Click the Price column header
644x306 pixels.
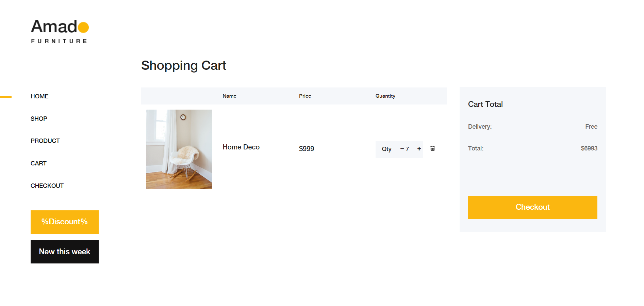(x=305, y=96)
